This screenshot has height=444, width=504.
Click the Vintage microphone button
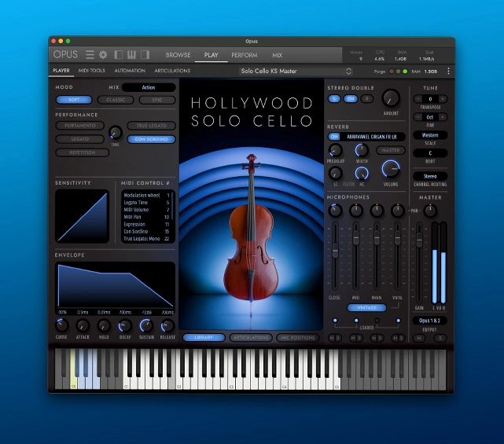pos(366,307)
